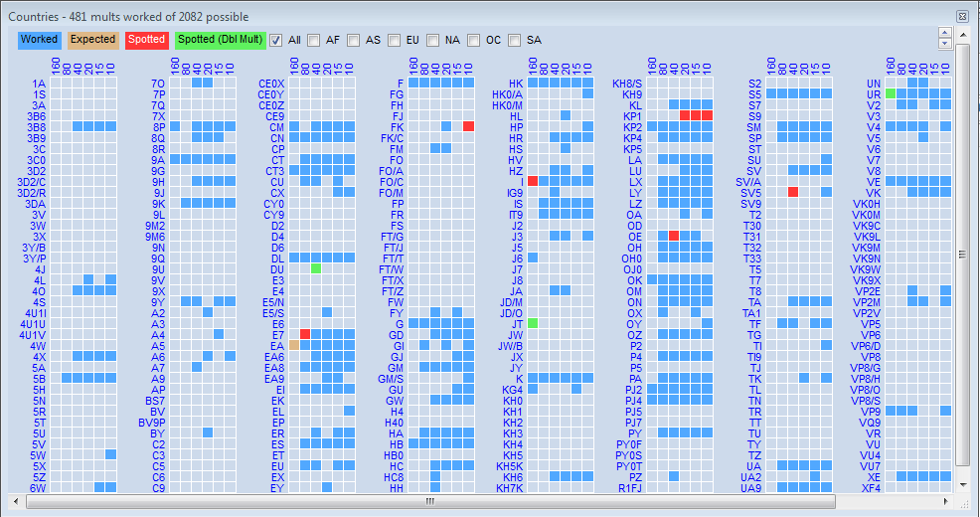Select the SV/A country label
Viewport: 980px width, 517px height.
pyautogui.click(x=748, y=181)
